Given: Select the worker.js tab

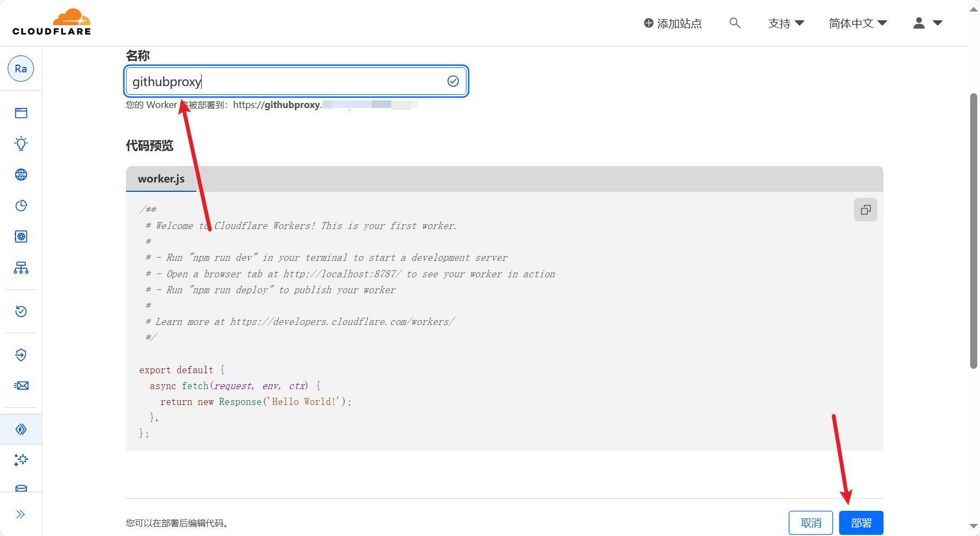Looking at the screenshot, I should 161,179.
